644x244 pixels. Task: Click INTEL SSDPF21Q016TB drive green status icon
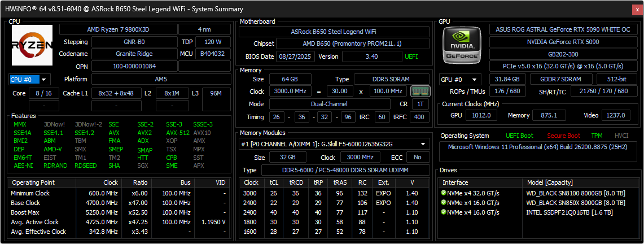point(443,212)
